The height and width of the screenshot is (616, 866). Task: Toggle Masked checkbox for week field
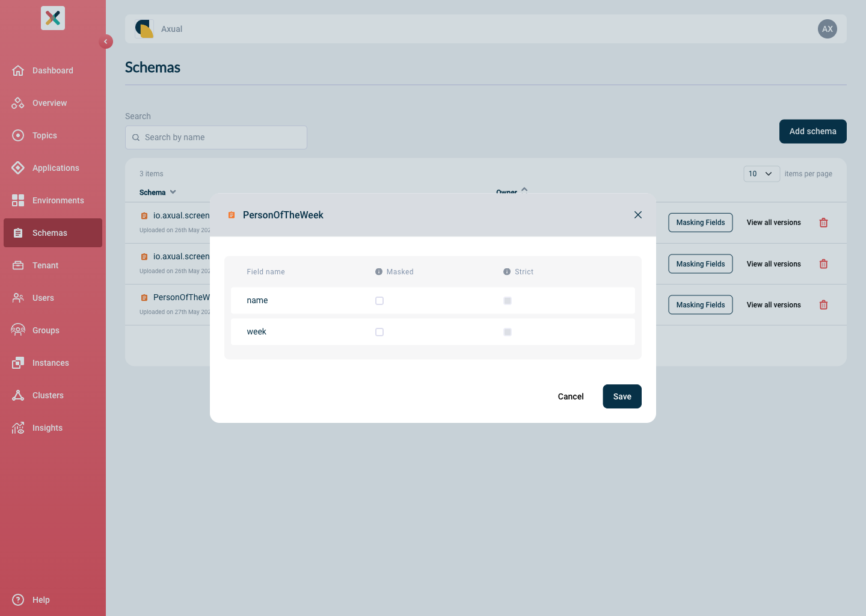[379, 332]
